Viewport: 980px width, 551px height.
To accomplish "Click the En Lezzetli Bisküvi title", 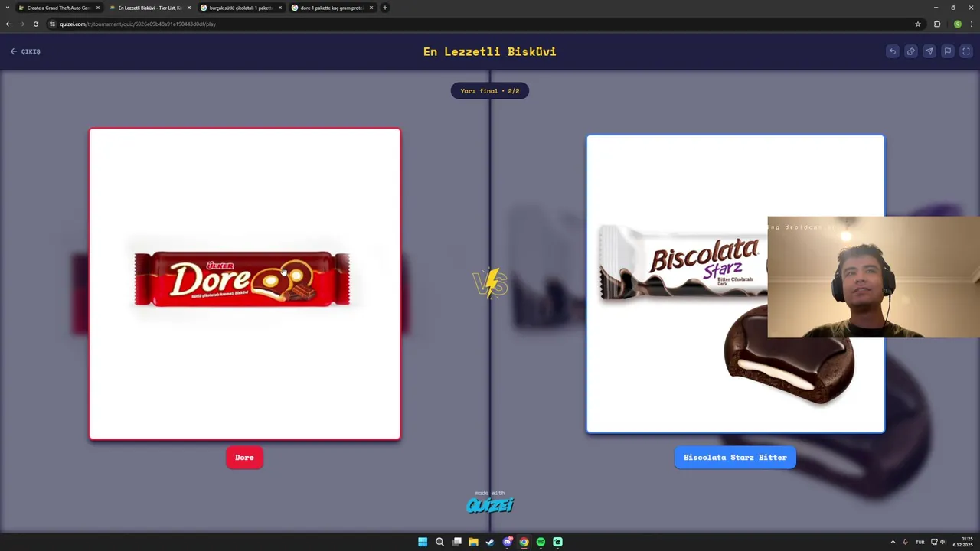I will (x=490, y=51).
